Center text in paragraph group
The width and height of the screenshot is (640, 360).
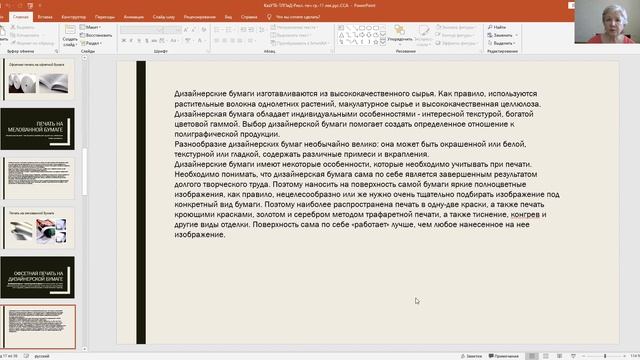224,40
